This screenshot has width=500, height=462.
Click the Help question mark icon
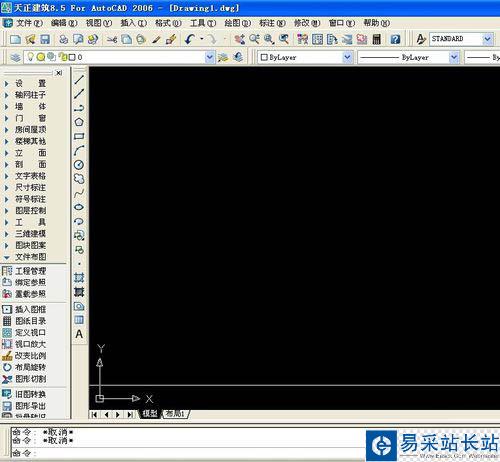(395, 40)
